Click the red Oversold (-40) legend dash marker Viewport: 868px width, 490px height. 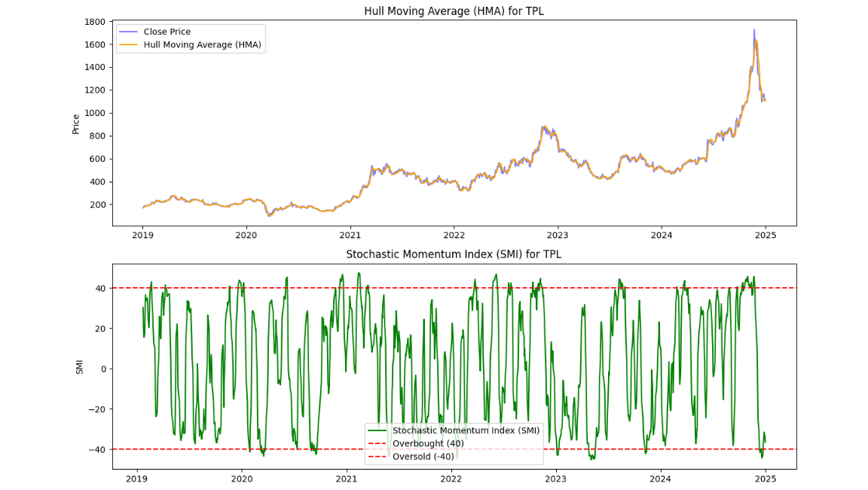click(377, 457)
